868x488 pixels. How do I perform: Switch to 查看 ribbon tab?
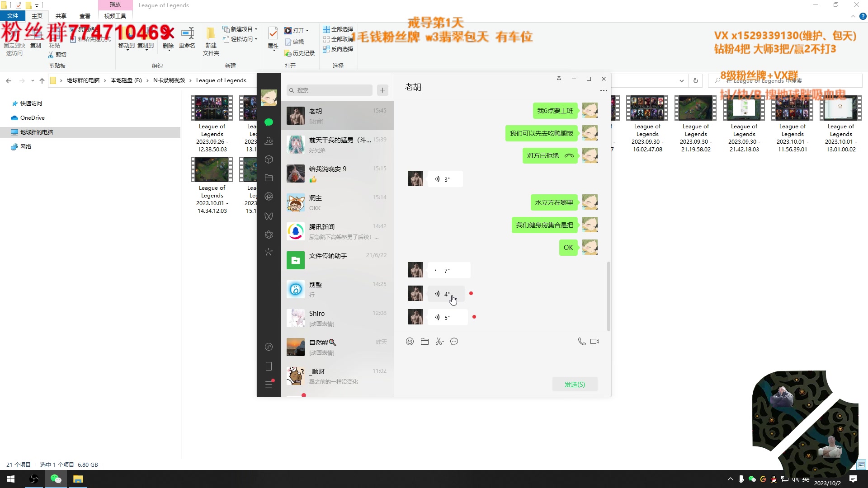pos(85,16)
